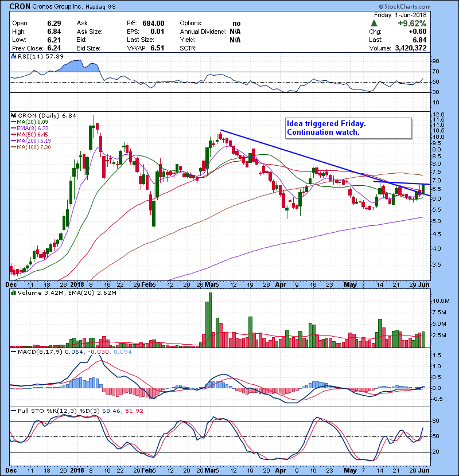Click the P/E 684.00 value in header
459x476 pixels.
[x=154, y=24]
